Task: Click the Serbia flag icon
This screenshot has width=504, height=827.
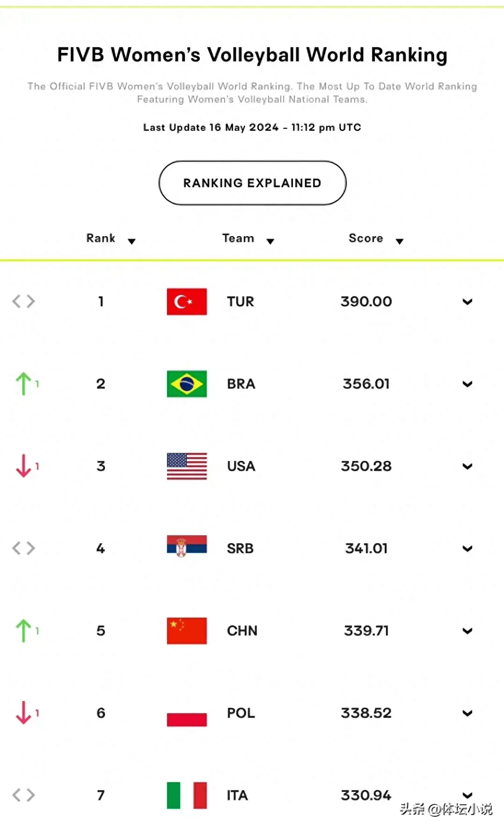Action: coord(187,546)
